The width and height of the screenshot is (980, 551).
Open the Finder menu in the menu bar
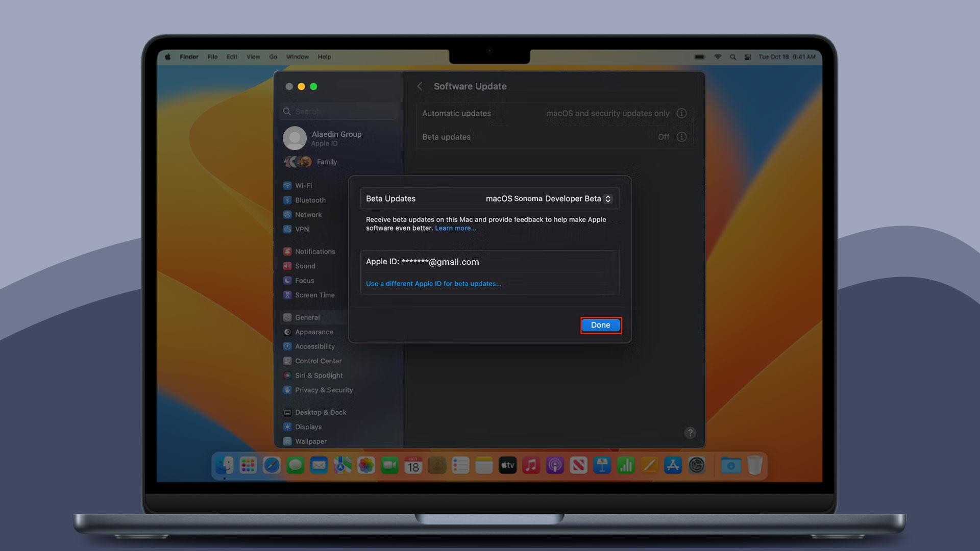click(189, 57)
